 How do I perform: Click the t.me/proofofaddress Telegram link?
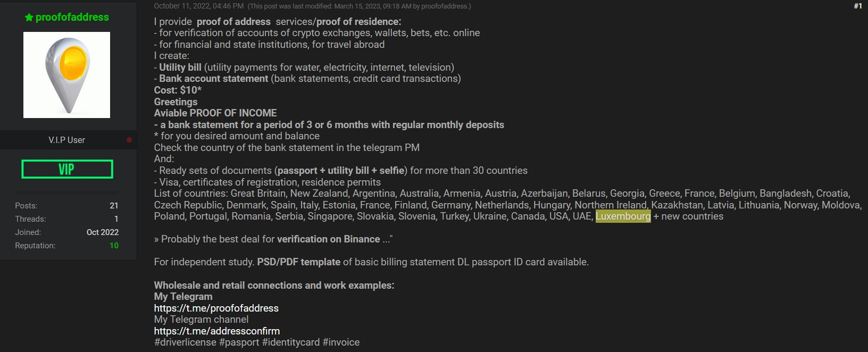(216, 308)
